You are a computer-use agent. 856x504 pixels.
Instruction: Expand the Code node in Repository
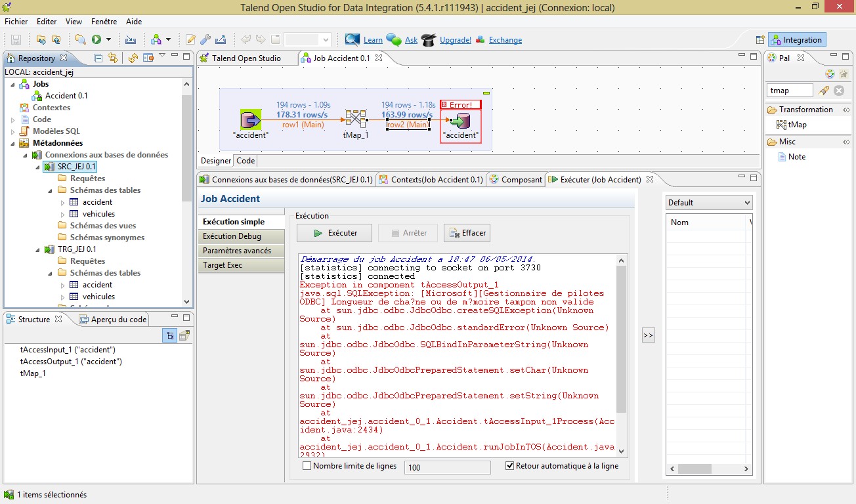[12, 119]
